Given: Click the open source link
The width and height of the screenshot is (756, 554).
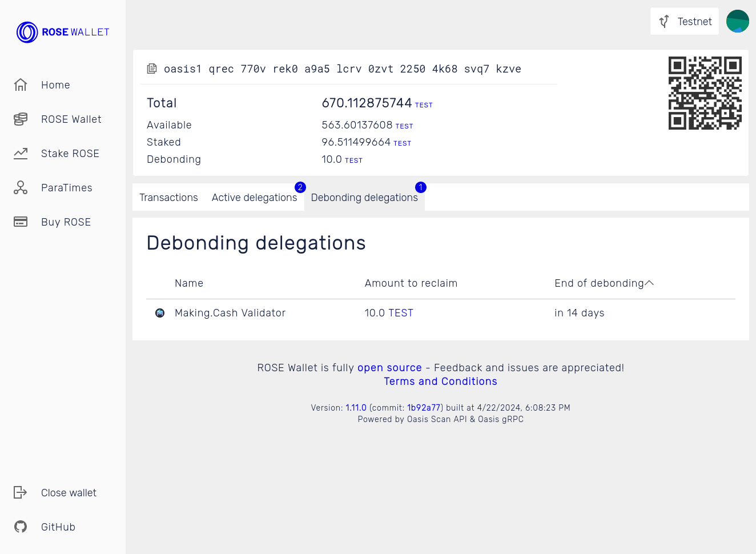Looking at the screenshot, I should click(389, 368).
